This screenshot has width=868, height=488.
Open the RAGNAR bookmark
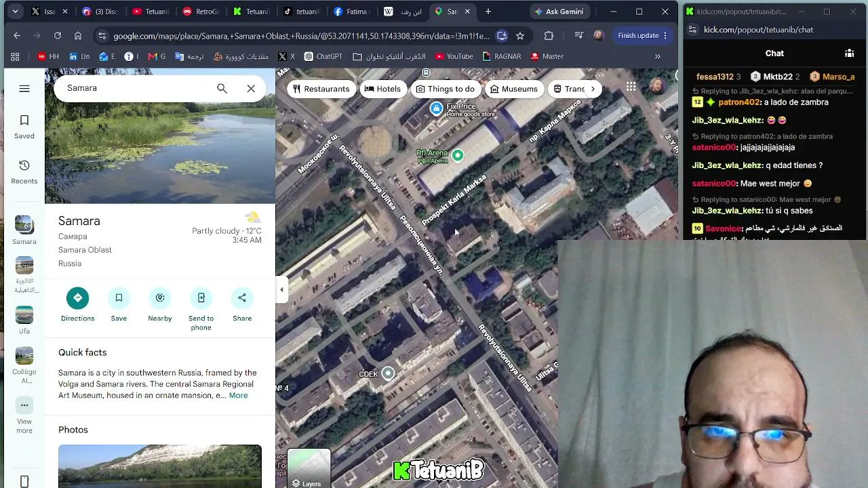tap(501, 56)
